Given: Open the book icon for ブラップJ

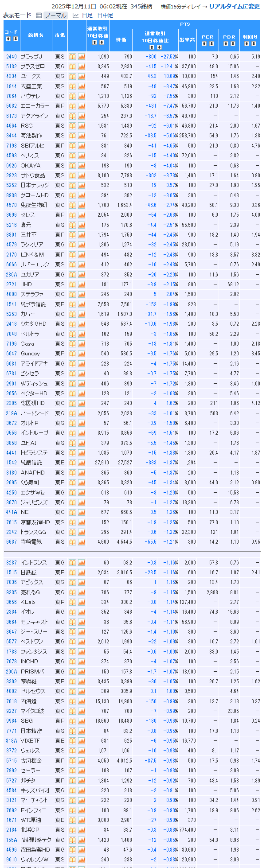Looking at the screenshot, I should (73, 57).
